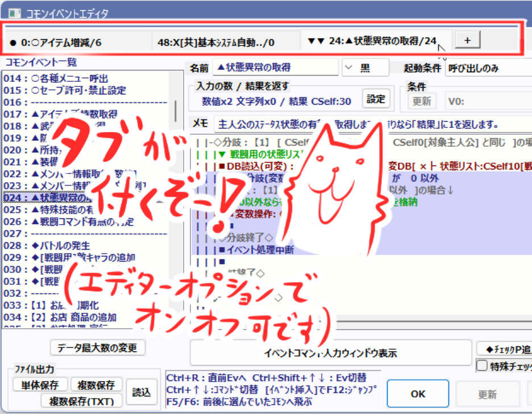Click the 複数保存(TXT) button
Image resolution: width=532 pixels, height=414 pixels.
click(x=81, y=401)
